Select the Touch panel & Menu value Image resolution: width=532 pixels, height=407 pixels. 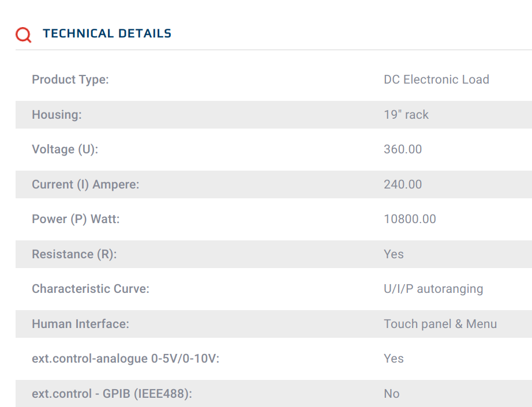tap(440, 325)
